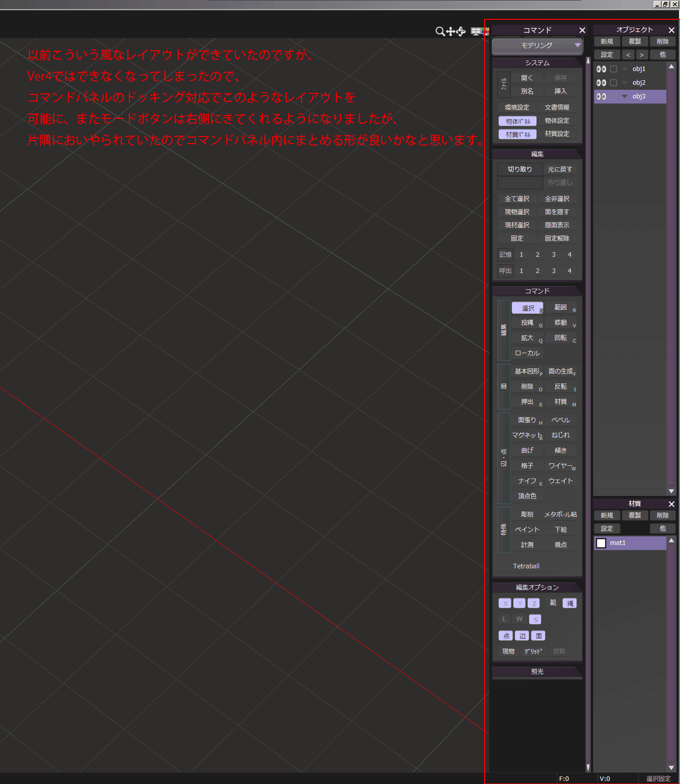680x784 pixels.
Task: Select the ワイヤー wire command
Action: 561,466
